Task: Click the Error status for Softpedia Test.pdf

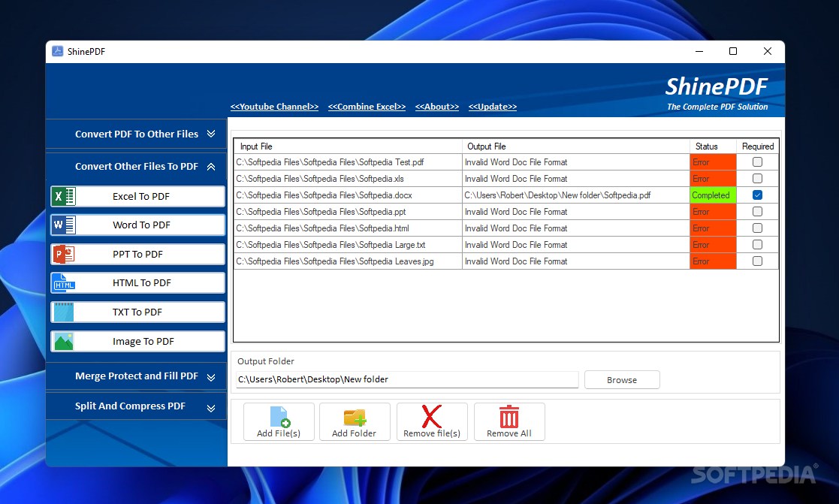Action: (x=713, y=162)
